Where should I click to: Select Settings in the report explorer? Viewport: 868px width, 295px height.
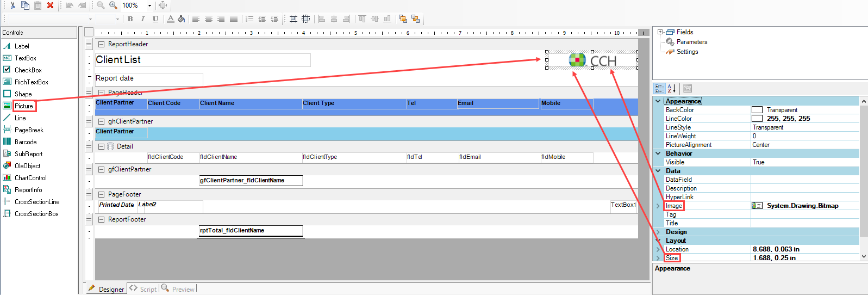(x=687, y=52)
